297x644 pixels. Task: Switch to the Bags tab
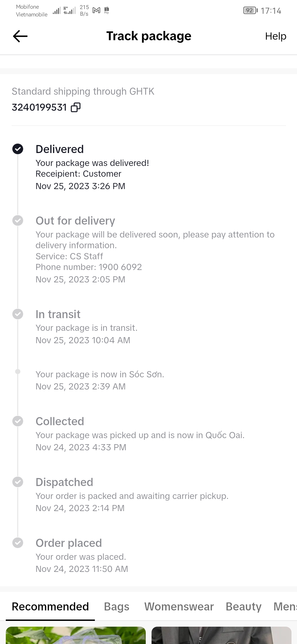tap(117, 607)
